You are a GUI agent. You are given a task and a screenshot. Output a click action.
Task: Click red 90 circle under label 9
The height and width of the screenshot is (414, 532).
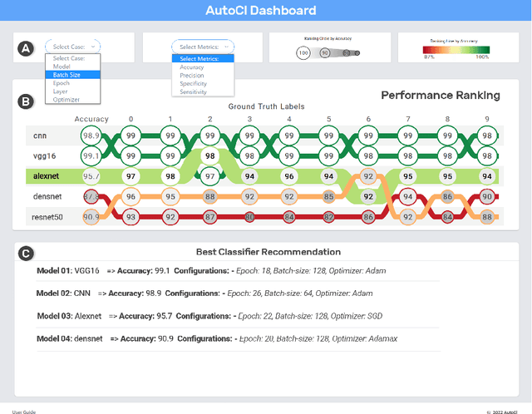487,196
